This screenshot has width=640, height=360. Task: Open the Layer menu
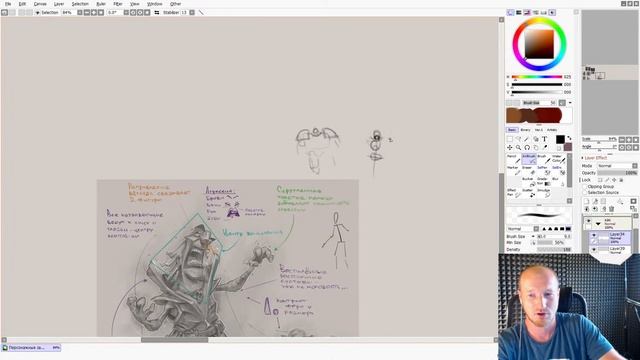click(59, 4)
